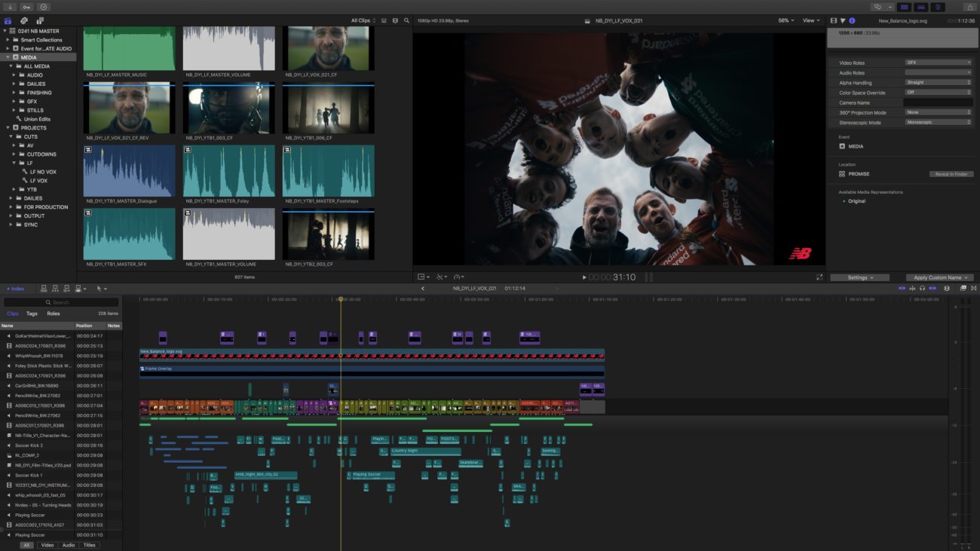The height and width of the screenshot is (551, 980).
Task: Click the Camera Name input field
Action: pos(938,102)
